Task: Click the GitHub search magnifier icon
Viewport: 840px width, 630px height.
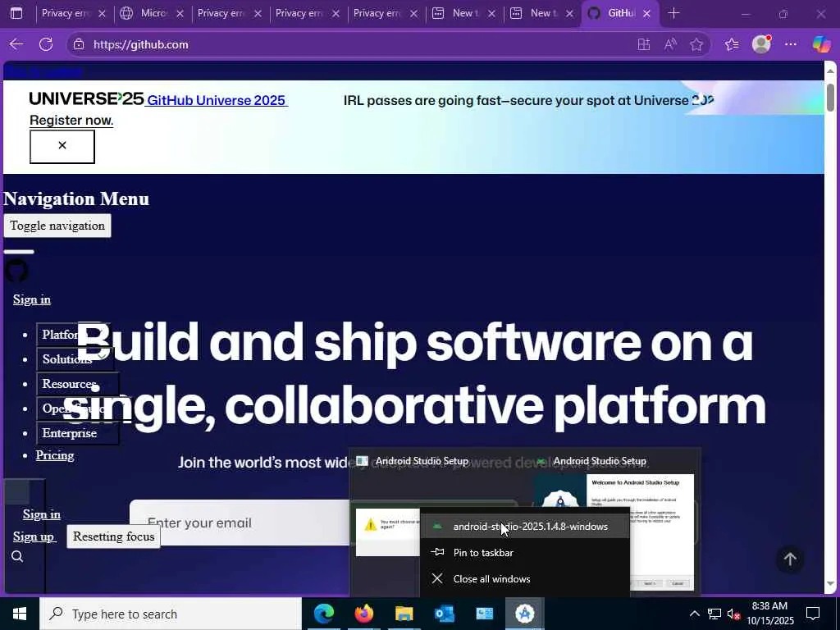Action: click(x=17, y=557)
